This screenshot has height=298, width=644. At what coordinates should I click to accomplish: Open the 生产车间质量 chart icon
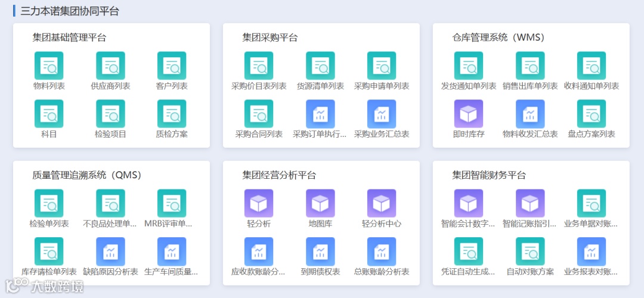(172, 251)
